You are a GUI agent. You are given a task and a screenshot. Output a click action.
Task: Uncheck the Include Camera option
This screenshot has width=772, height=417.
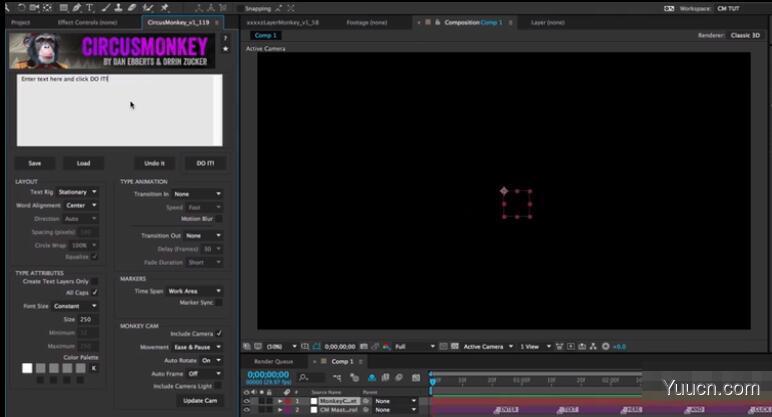click(219, 333)
